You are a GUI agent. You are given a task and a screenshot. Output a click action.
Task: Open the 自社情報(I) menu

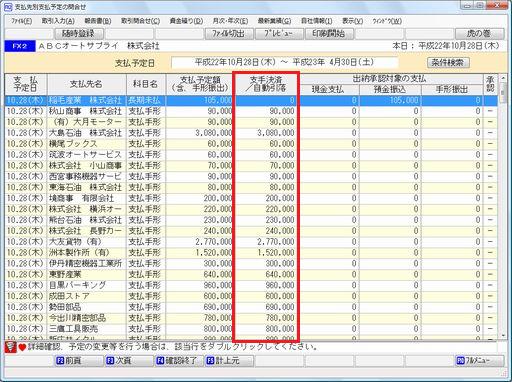point(316,21)
